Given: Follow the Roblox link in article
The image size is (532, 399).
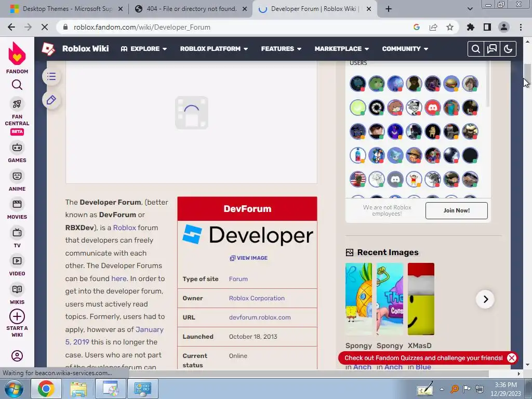Looking at the screenshot, I should 125,228.
